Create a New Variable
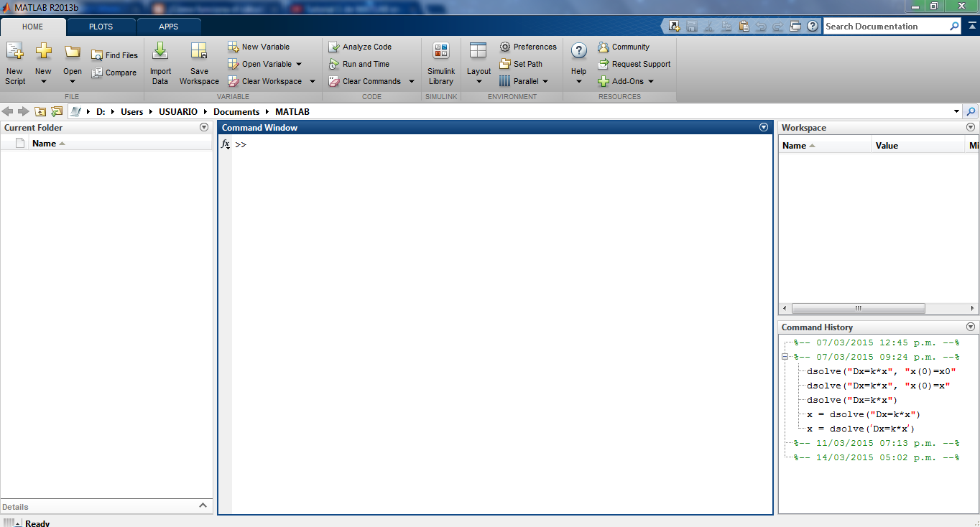Viewport: 980px width, 527px height. (259, 47)
